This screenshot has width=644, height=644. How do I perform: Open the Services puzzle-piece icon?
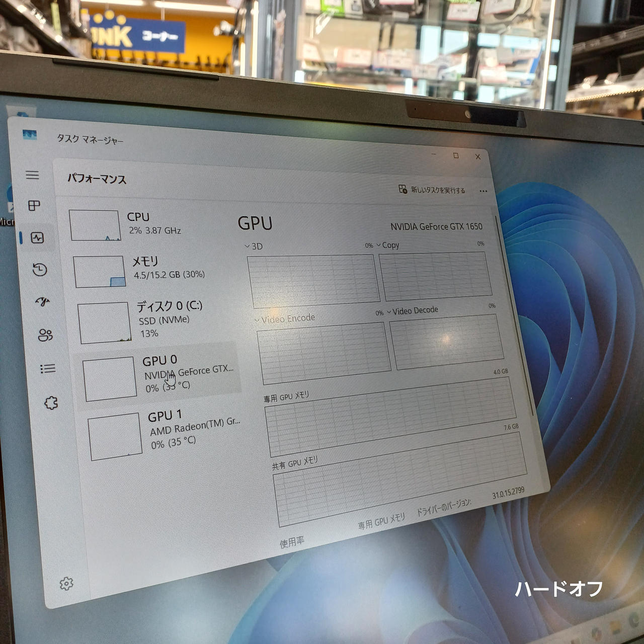[51, 403]
